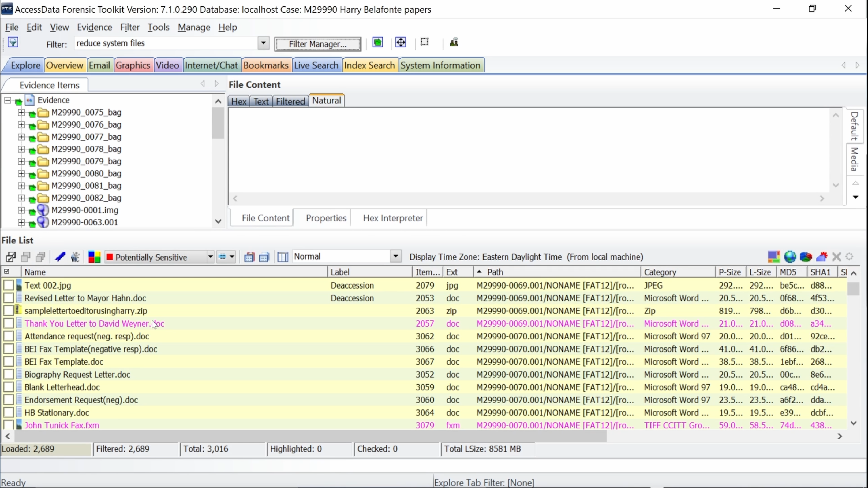This screenshot has width=868, height=488.
Task: Click the M29990_0075_bag folder icon
Action: pyautogui.click(x=43, y=112)
